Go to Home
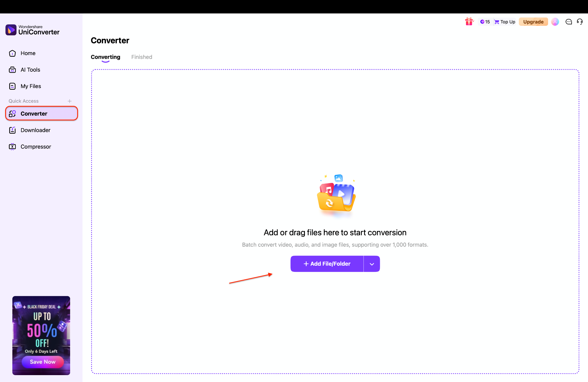The image size is (588, 382). pos(28,53)
